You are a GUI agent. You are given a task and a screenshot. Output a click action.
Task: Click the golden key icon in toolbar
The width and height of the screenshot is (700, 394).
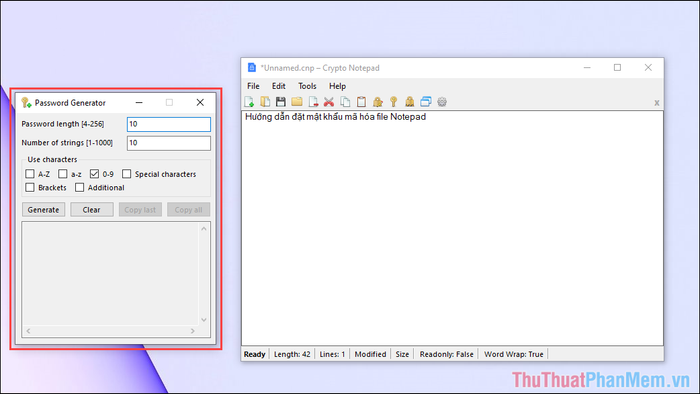[393, 102]
